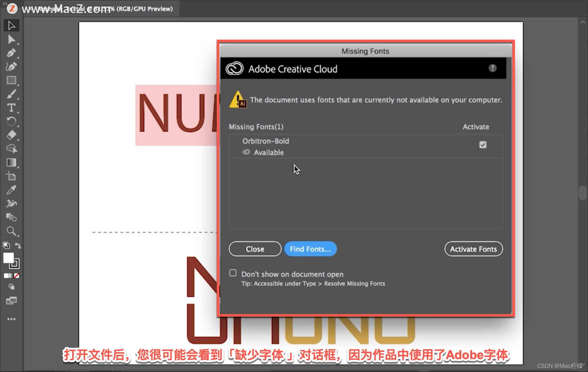This screenshot has width=588, height=372.
Task: Select the Direct Selection tool
Action: pyautogui.click(x=11, y=39)
